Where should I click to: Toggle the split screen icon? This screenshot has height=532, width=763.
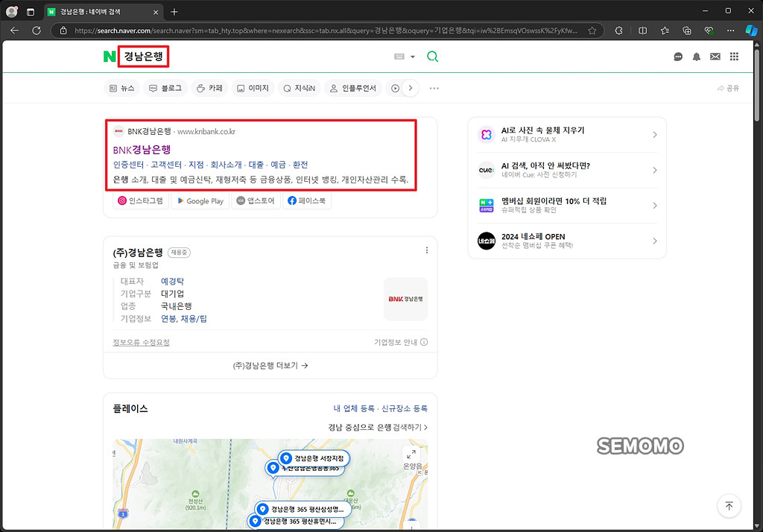click(642, 31)
